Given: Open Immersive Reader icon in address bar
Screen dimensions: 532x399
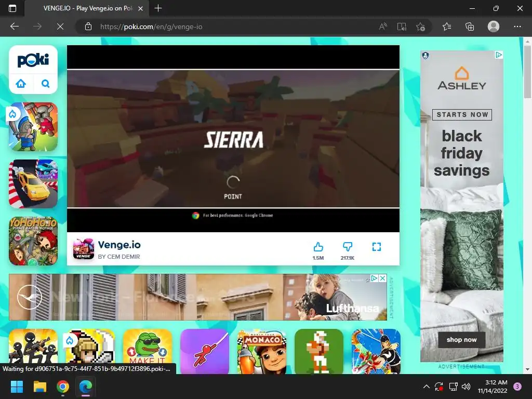Looking at the screenshot, I should [x=402, y=26].
